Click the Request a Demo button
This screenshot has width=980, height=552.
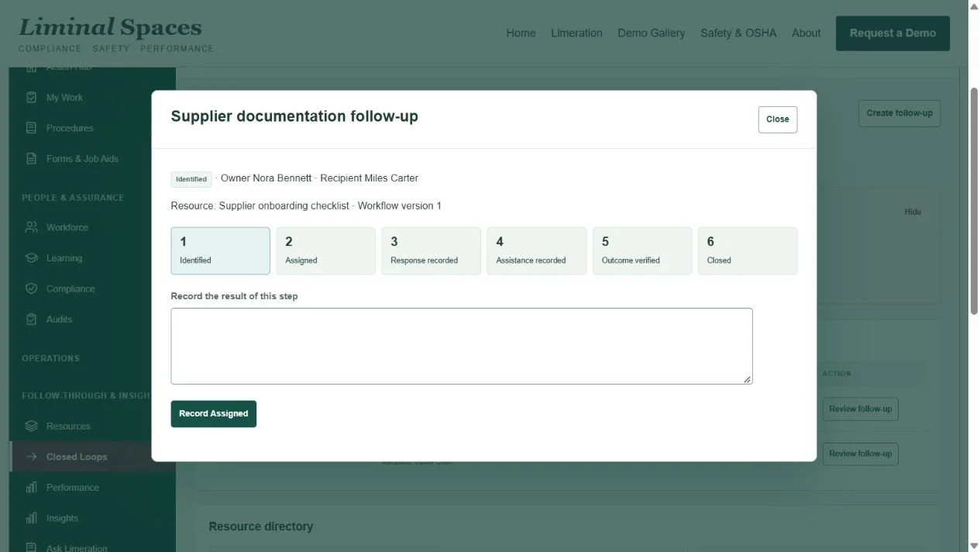click(x=892, y=33)
